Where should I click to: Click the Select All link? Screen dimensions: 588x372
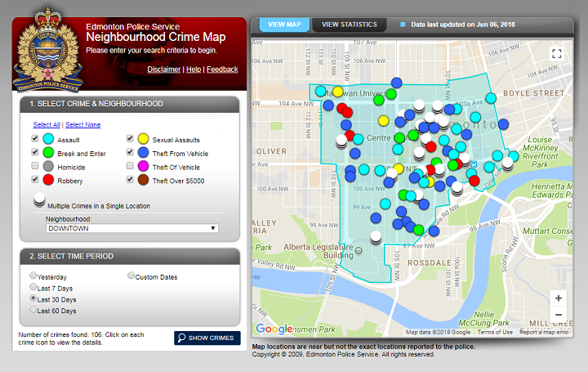[47, 124]
